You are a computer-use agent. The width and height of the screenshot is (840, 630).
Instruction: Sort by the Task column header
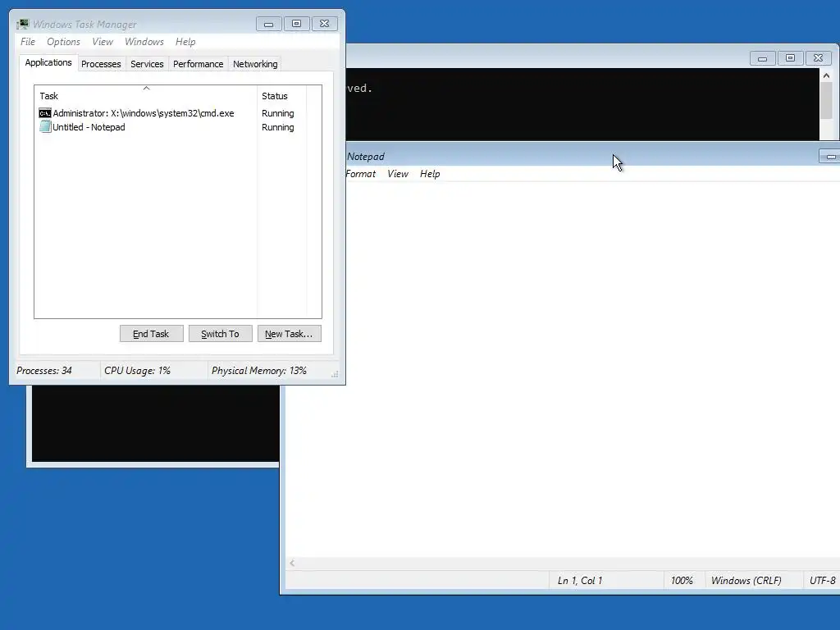pyautogui.click(x=146, y=96)
